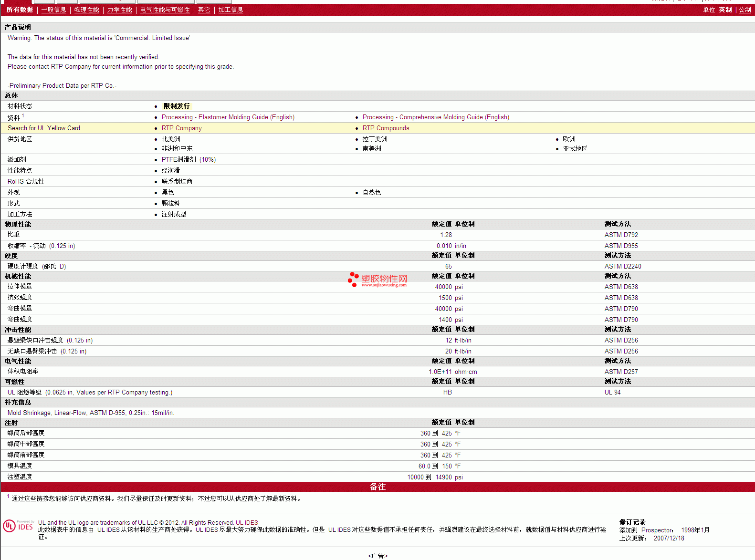Image resolution: width=755 pixels, height=560 pixels.
Task: Click the HB flammability rating
Action: (x=447, y=392)
